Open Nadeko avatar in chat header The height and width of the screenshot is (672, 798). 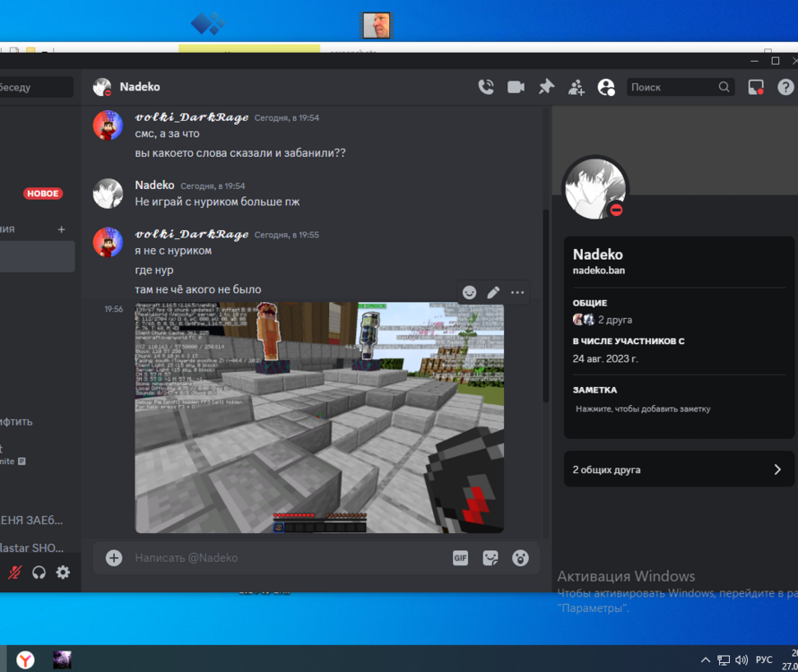click(x=102, y=87)
